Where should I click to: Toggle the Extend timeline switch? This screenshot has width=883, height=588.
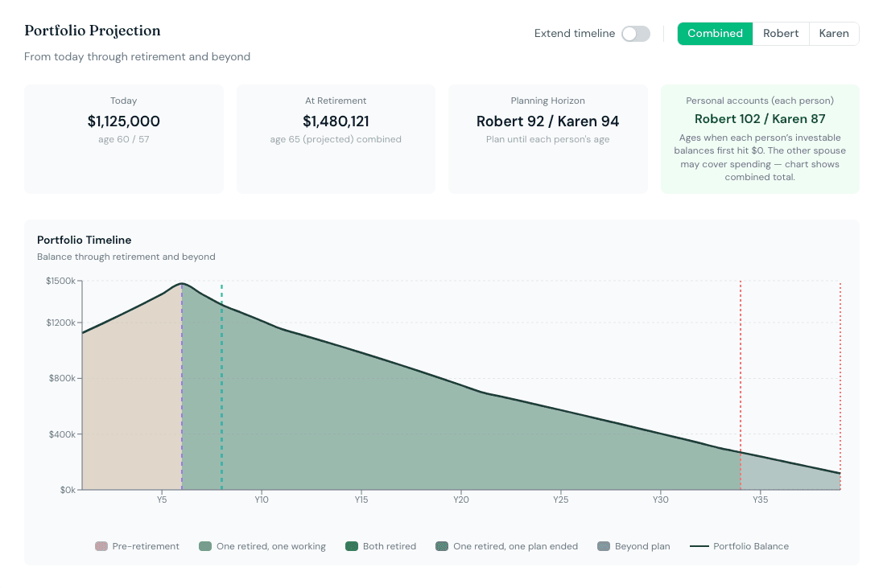(636, 34)
